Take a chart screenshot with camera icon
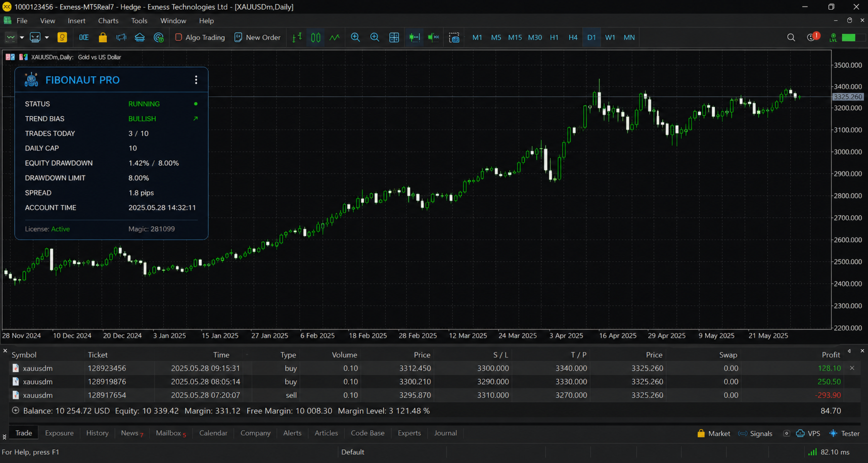This screenshot has height=463, width=868. point(454,37)
